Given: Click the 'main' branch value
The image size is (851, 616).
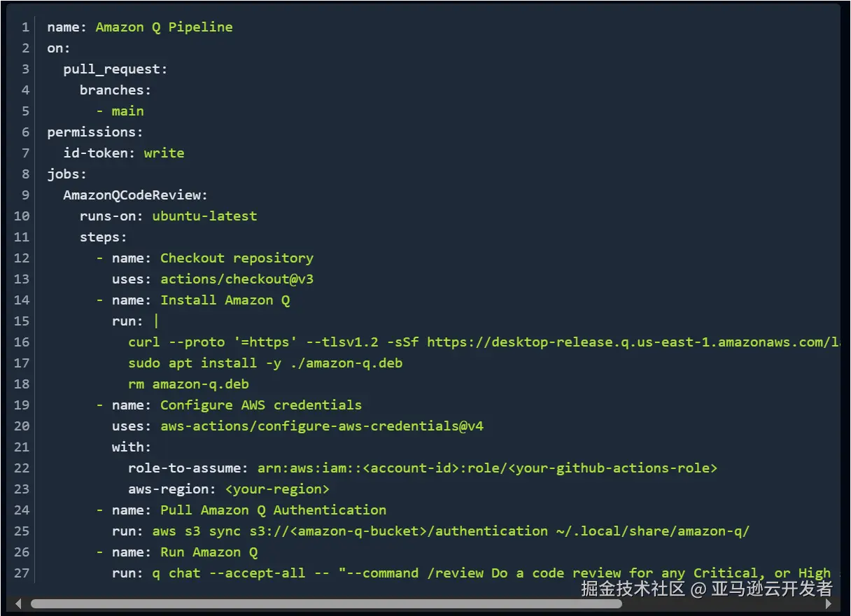Looking at the screenshot, I should coord(128,111).
